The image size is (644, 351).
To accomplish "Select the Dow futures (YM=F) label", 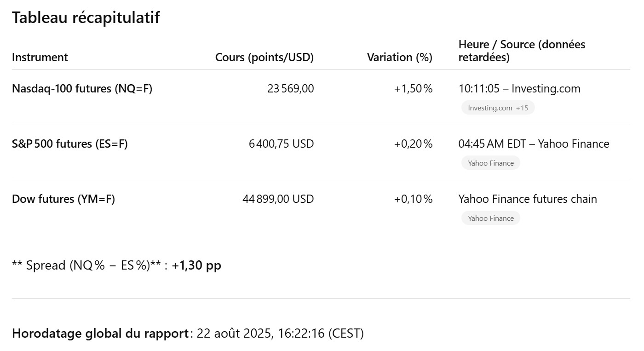I will [x=63, y=199].
